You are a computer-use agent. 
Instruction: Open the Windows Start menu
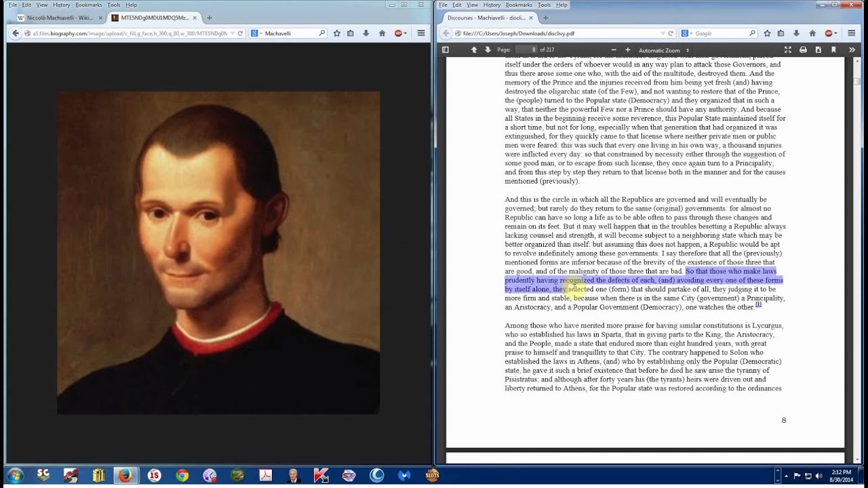coord(15,475)
